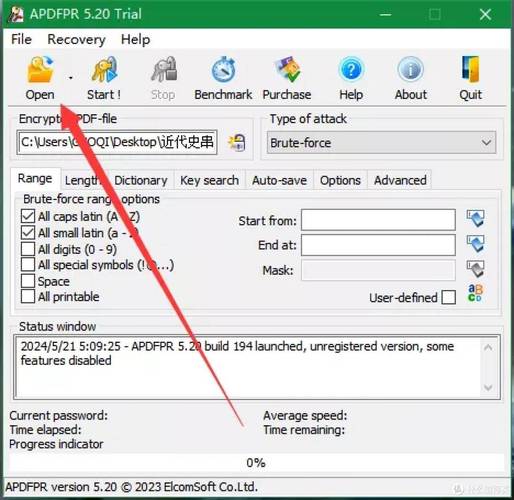Uncheck All caps latin (A - Z)

pos(28,216)
